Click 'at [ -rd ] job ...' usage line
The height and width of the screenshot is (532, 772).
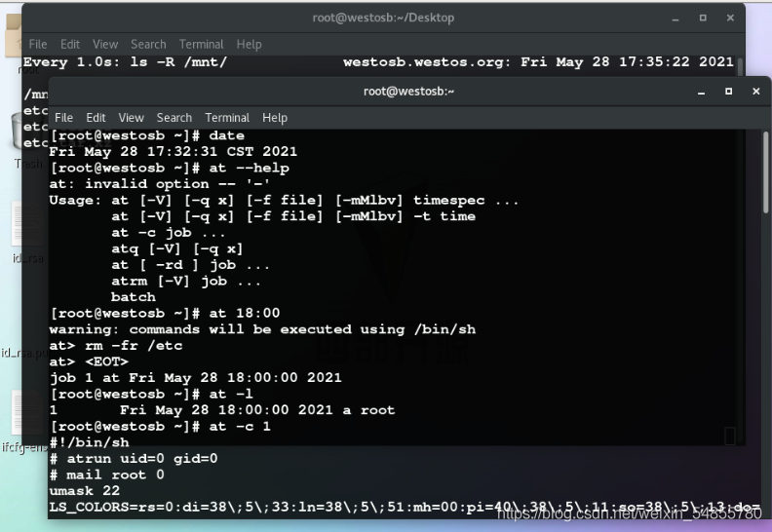(x=190, y=265)
